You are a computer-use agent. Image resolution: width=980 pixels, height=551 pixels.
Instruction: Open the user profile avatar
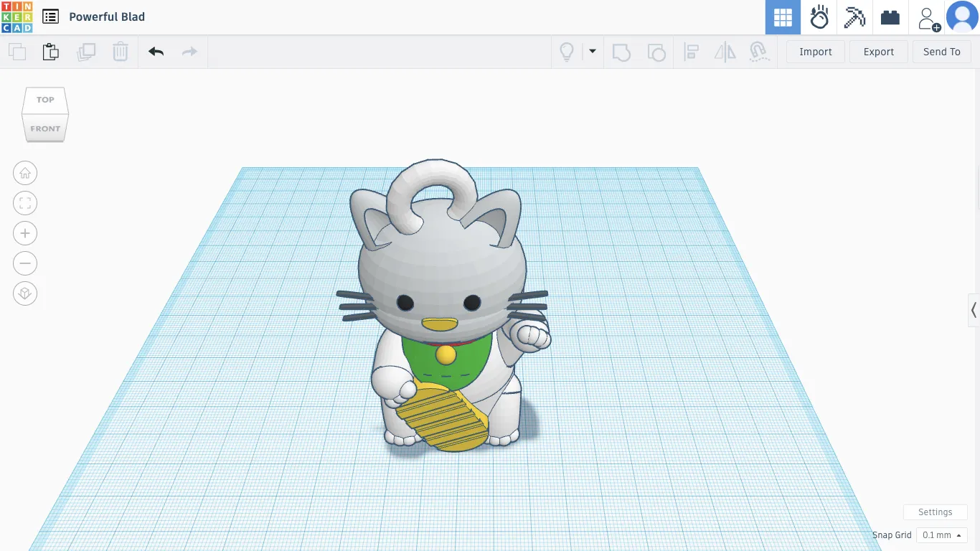pyautogui.click(x=962, y=17)
